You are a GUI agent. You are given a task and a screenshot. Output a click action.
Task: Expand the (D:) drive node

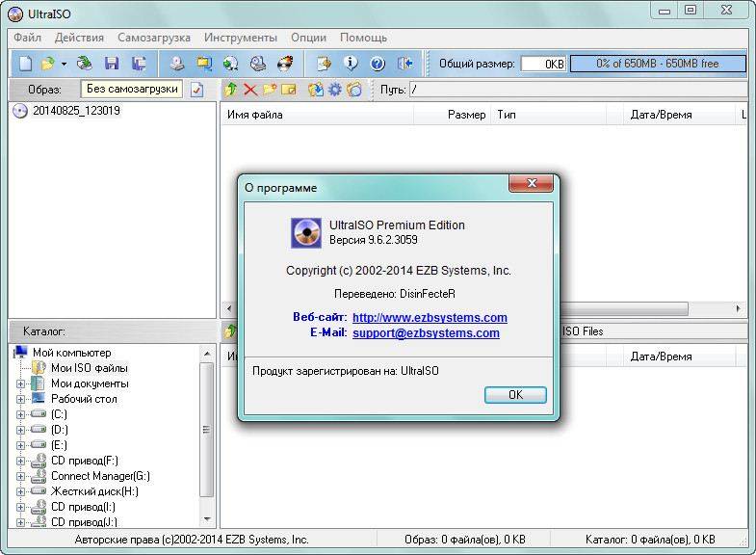pos(20,430)
